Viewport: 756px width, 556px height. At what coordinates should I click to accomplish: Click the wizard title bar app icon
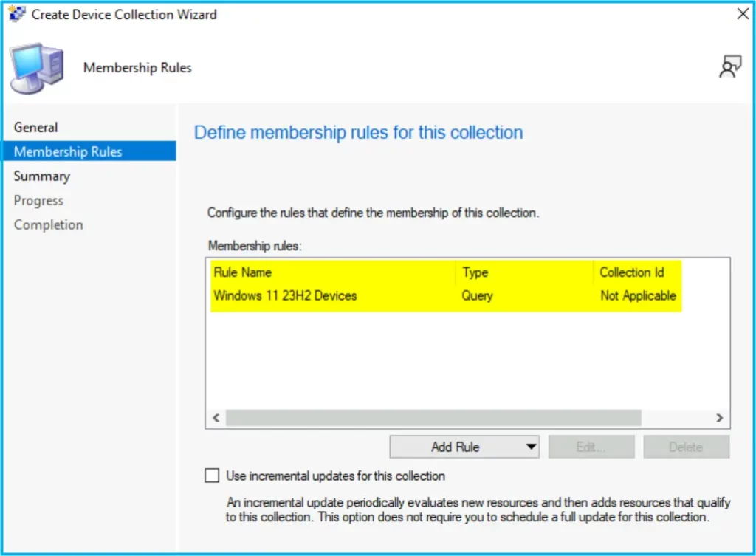point(17,13)
